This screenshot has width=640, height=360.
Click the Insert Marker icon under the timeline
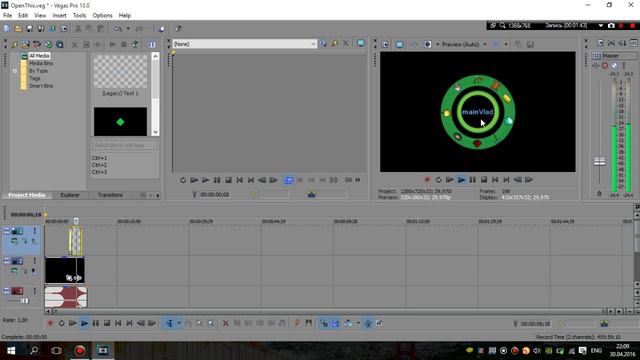pyautogui.click(x=297, y=323)
